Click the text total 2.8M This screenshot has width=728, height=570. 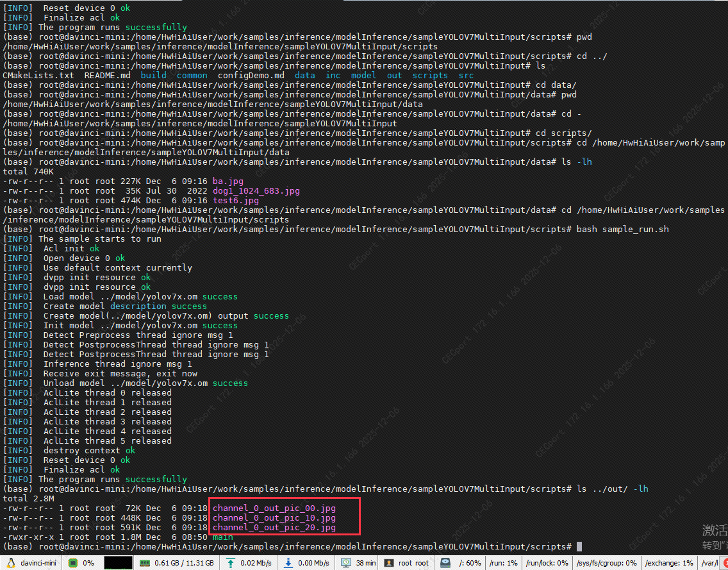tap(28, 498)
